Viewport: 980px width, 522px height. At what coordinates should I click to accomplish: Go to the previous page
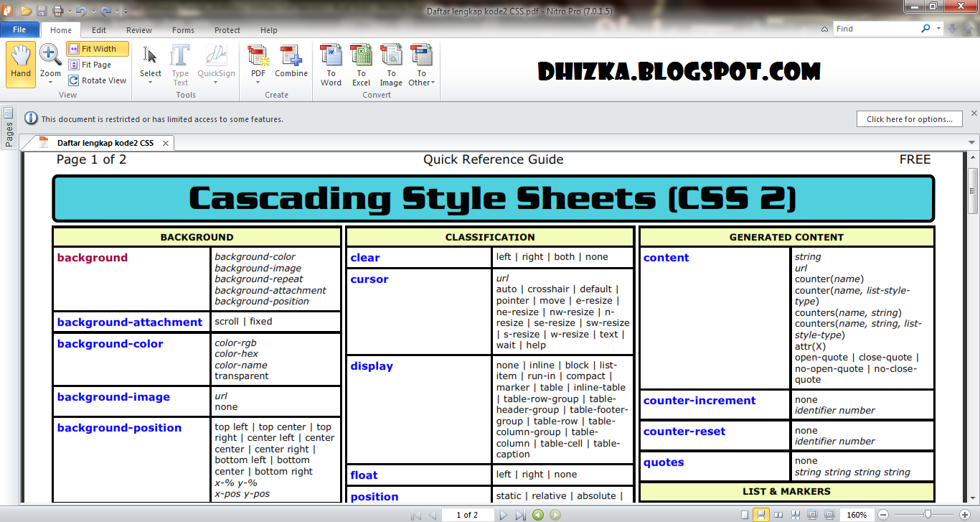[432, 515]
